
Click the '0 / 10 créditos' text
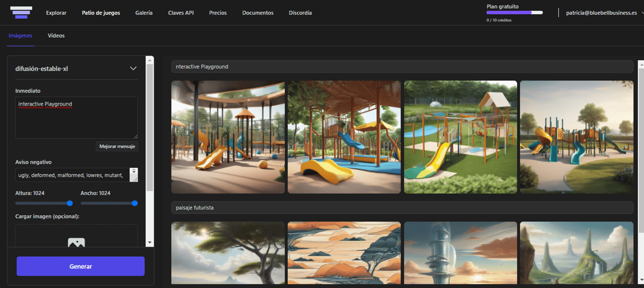(x=499, y=20)
